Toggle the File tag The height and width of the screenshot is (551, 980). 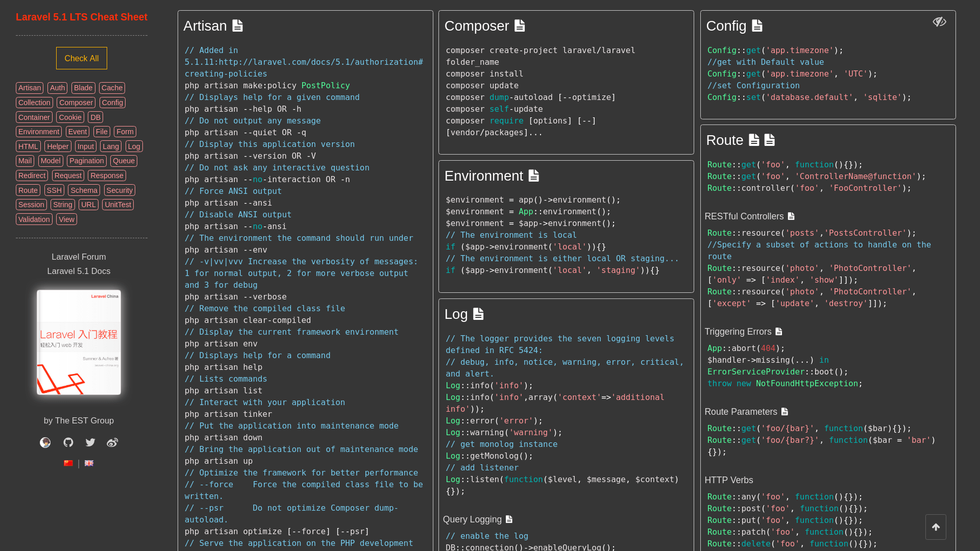point(102,132)
